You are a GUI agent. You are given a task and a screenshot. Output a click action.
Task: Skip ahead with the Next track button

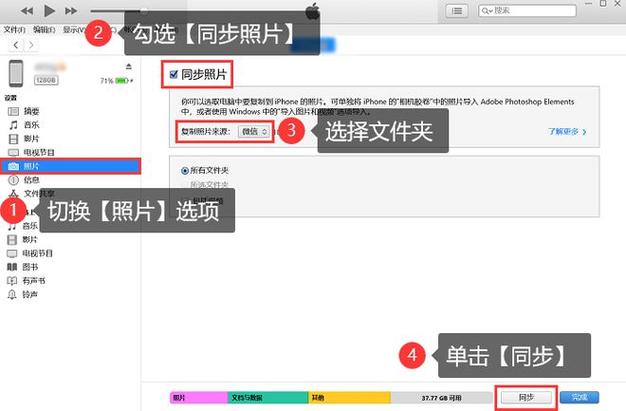pyautogui.click(x=71, y=10)
